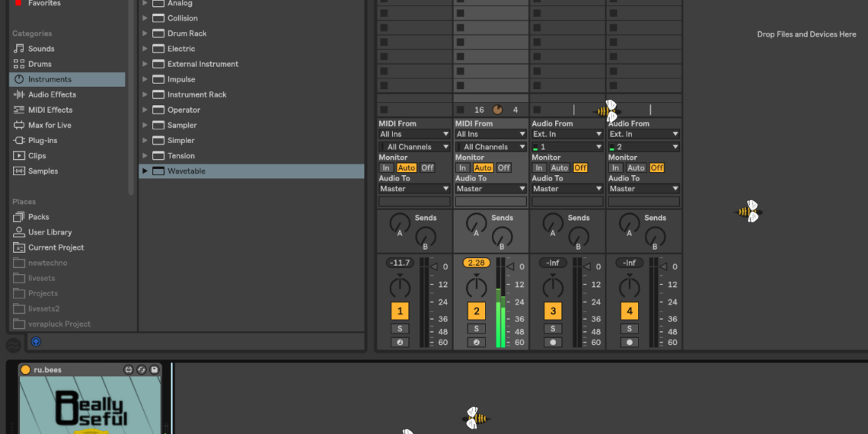Image resolution: width=868 pixels, height=434 pixels.
Task: Open the Clips browser category
Action: [x=37, y=155]
